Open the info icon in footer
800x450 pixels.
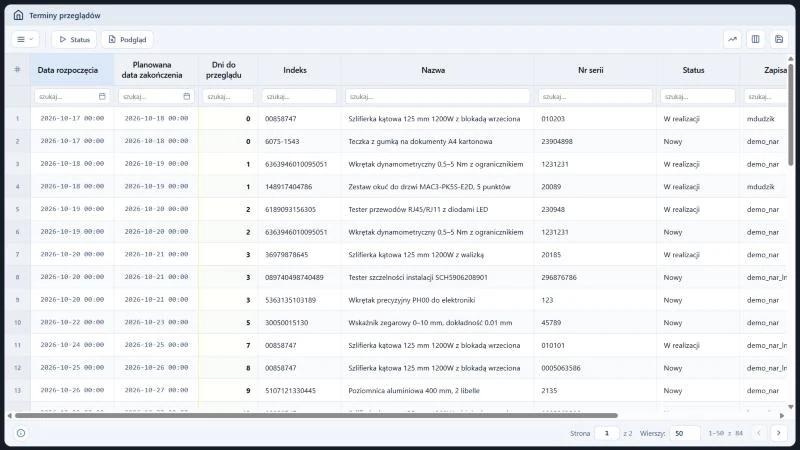[21, 433]
